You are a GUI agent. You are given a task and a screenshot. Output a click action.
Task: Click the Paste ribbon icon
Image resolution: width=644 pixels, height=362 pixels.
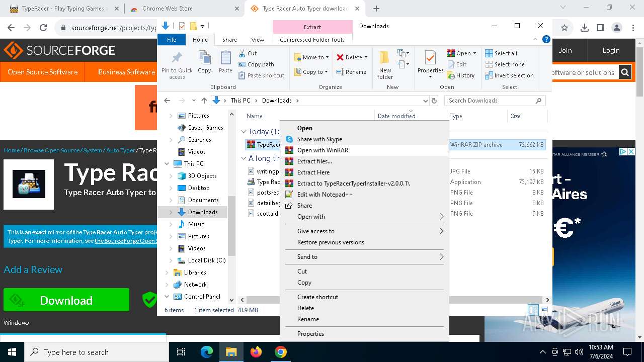[225, 62]
